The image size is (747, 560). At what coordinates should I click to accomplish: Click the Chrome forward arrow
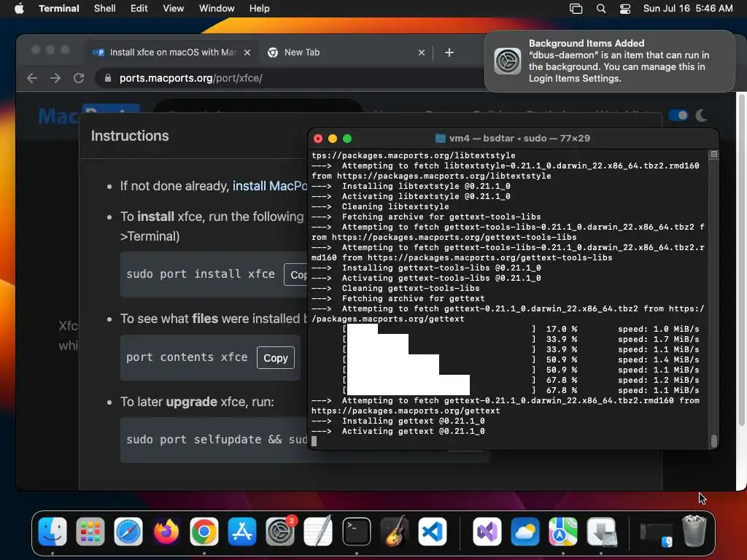tap(55, 78)
